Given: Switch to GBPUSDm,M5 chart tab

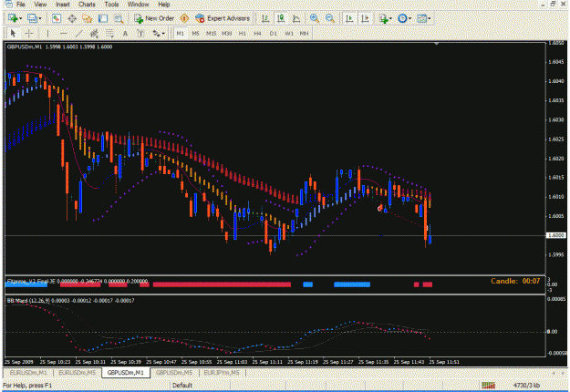Looking at the screenshot, I should pyautogui.click(x=174, y=373).
